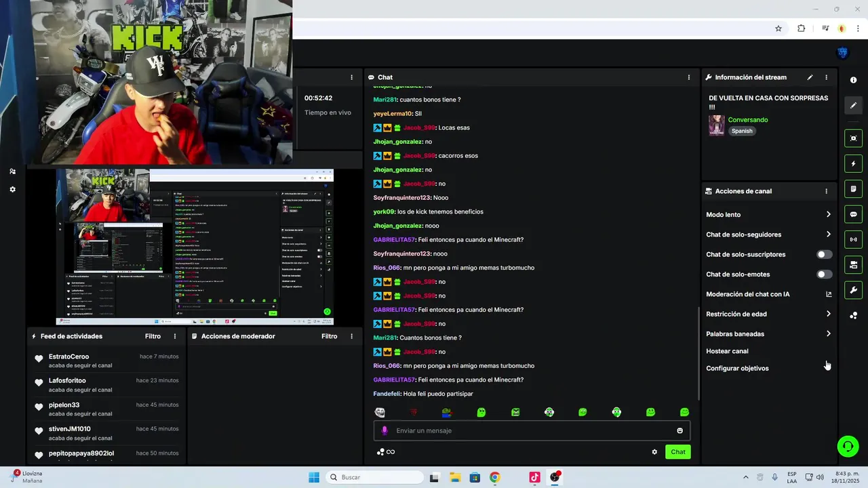Toggle the channel actions icon in the right sidebar
868x488 pixels.
click(853, 264)
